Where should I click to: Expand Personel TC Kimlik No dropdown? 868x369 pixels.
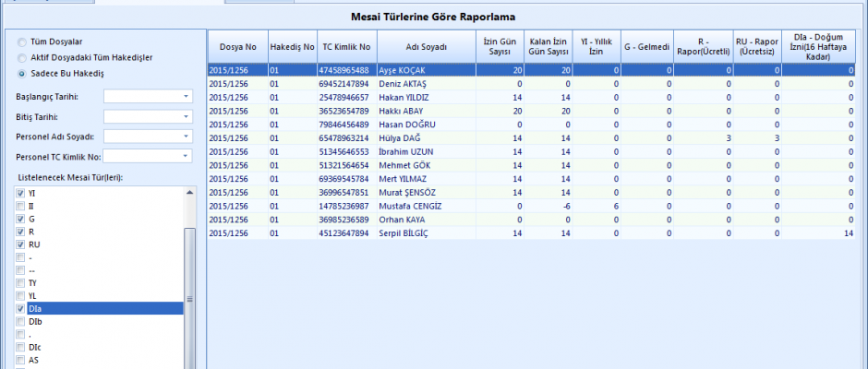[x=186, y=157]
